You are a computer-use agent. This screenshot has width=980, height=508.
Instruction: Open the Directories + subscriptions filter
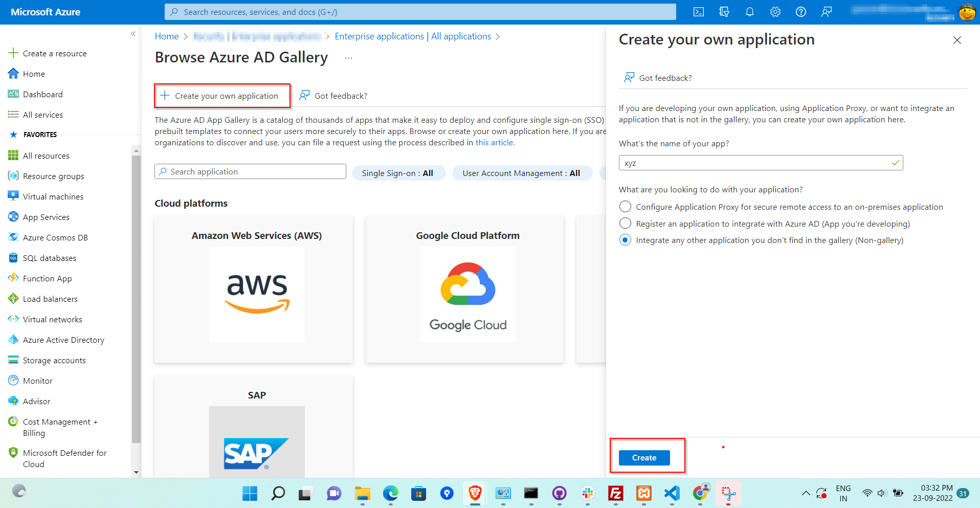point(724,11)
